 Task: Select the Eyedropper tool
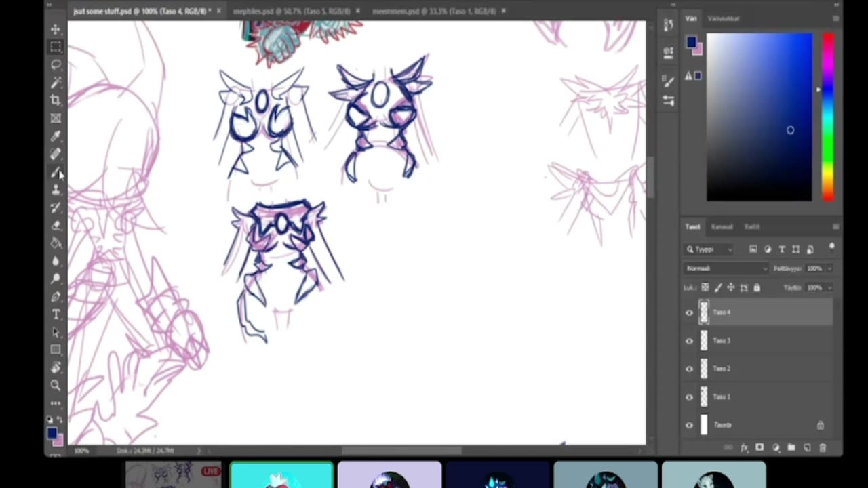coord(56,136)
